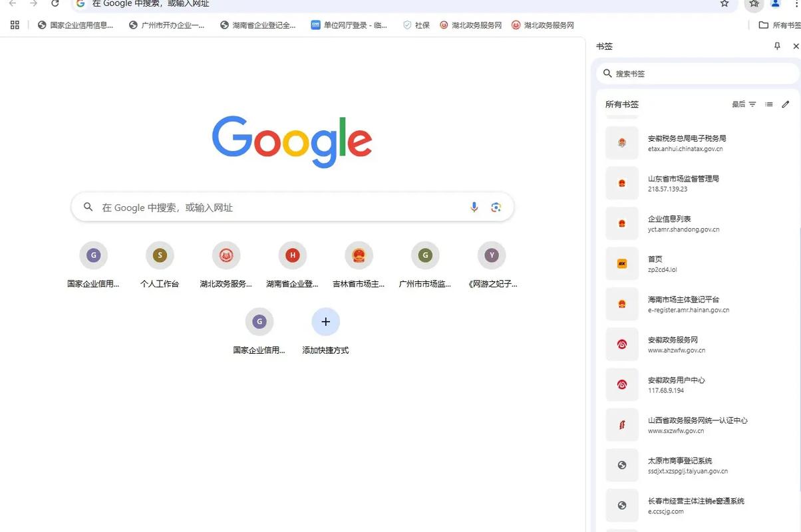Open 安徽政务用户中心 bookmark
The width and height of the screenshot is (801, 532).
pos(699,385)
